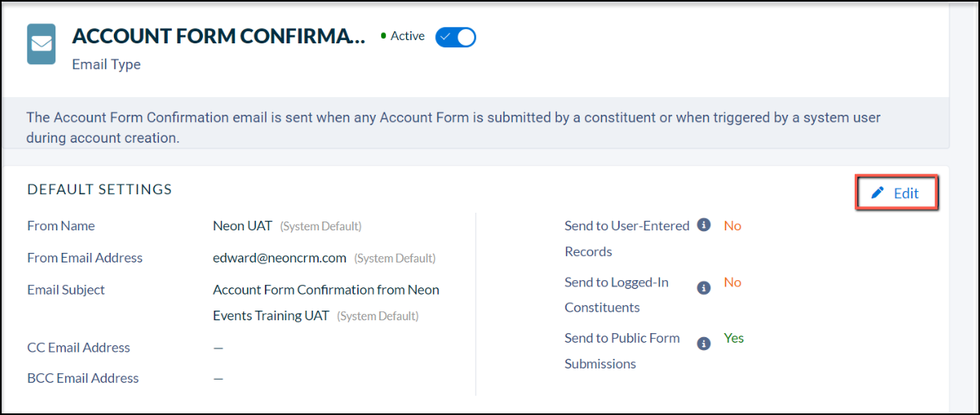Click the pencil icon beside Edit
This screenshot has width=980, height=415.
(878, 193)
